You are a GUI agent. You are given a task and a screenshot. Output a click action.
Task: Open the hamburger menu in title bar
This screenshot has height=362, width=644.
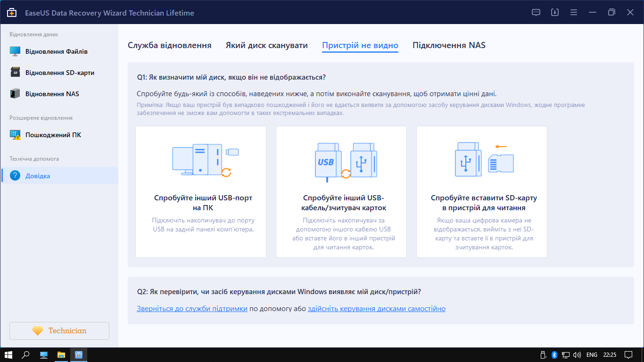coord(574,12)
